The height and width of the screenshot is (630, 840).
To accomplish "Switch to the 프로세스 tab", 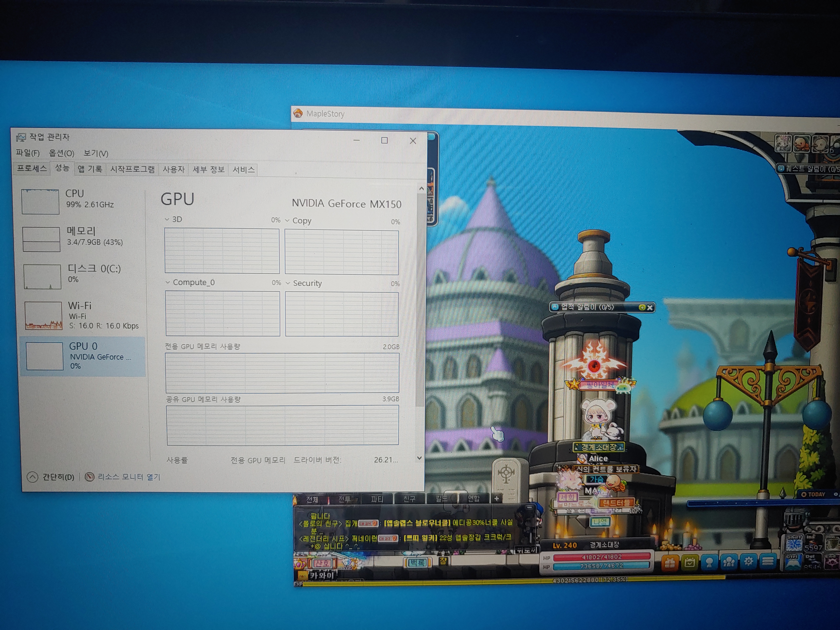I will pyautogui.click(x=32, y=168).
